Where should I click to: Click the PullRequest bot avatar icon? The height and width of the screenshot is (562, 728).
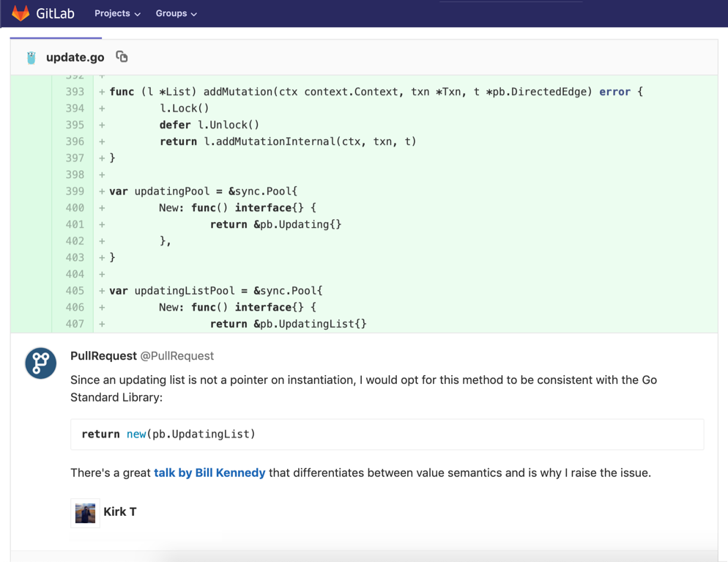[40, 363]
